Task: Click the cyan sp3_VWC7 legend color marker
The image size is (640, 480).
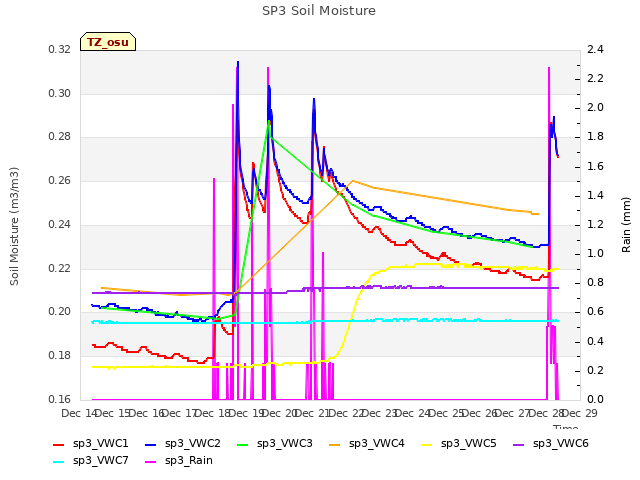Action: point(59,462)
